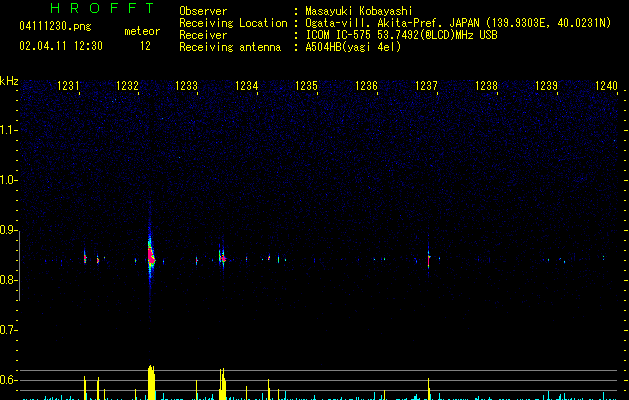This screenshot has width=629, height=400.
Task: Click the strongest meteor echo after 1232
Action: 151,256
